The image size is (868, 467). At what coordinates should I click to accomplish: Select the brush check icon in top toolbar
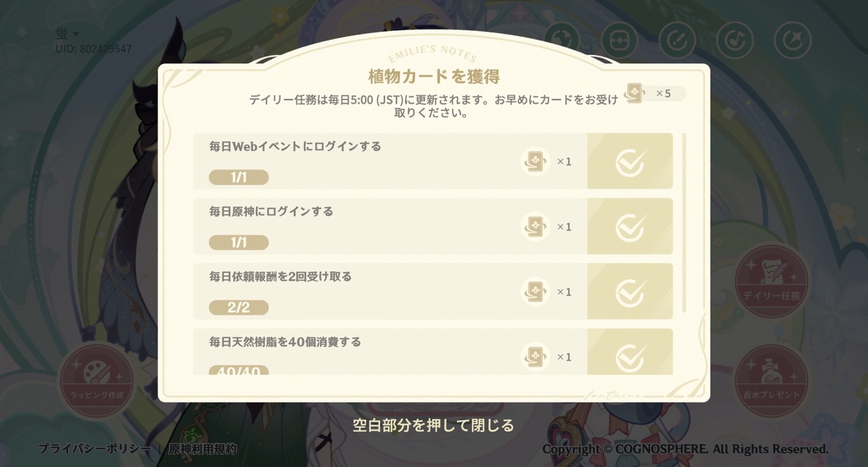[x=676, y=41]
